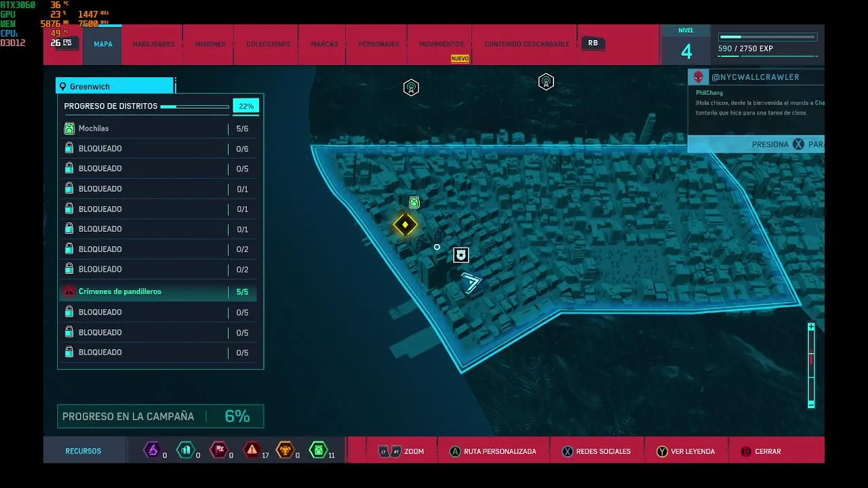The image size is (868, 488).
Task: Open Redes Sociales from the bottom bar
Action: click(x=604, y=451)
